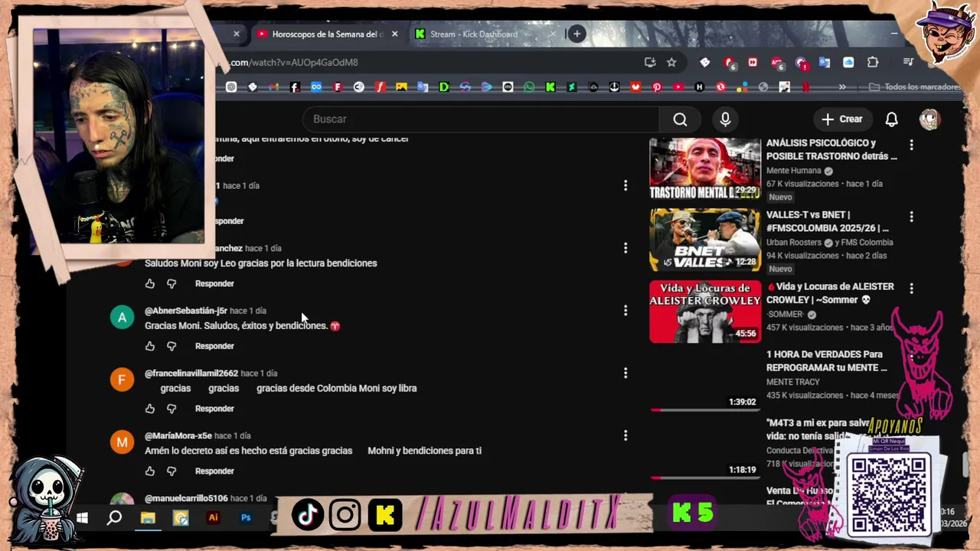Open options menu for the Leo comment
The width and height of the screenshot is (980, 551).
tap(626, 248)
